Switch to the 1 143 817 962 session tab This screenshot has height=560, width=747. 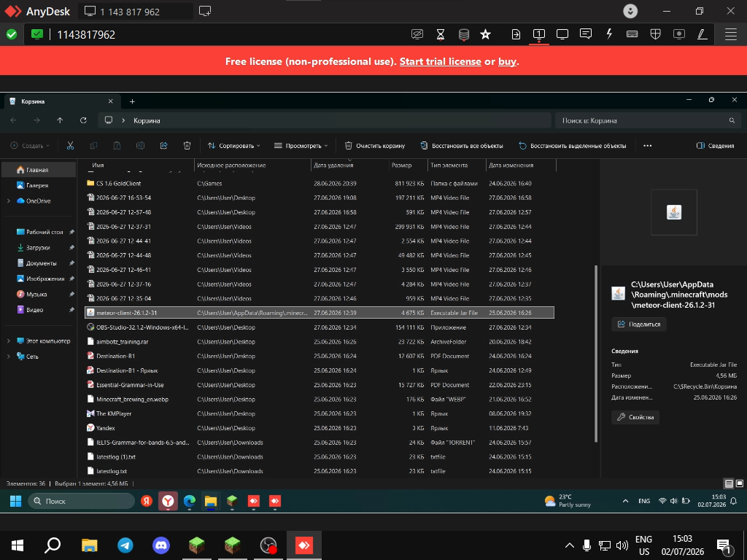point(136,12)
